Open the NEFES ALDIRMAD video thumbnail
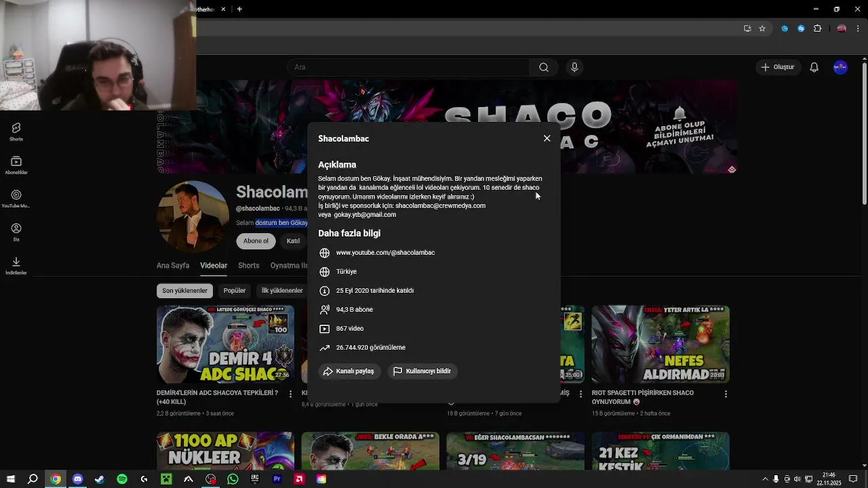 pos(660,344)
